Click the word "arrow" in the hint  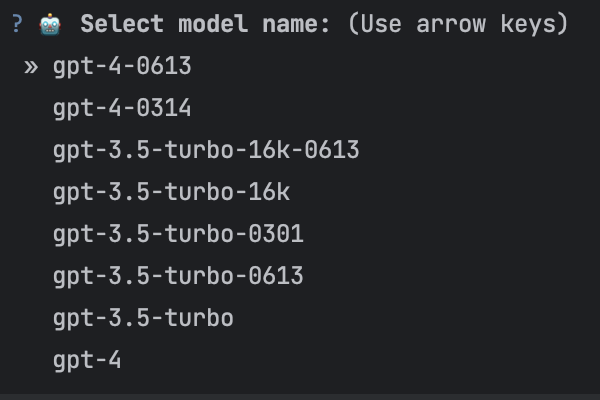tap(451, 24)
